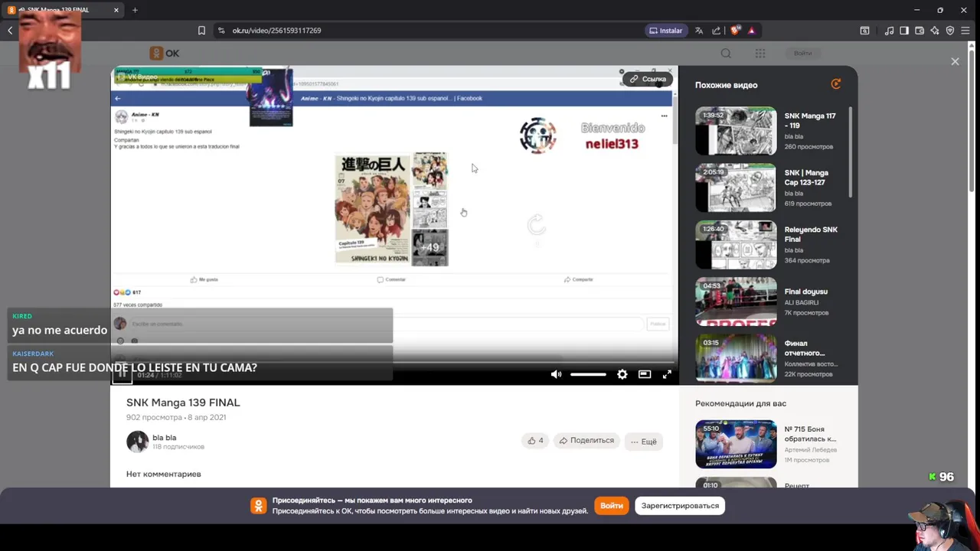Viewport: 980px width, 551px height.
Task: Toggle the browser sidebar panel icon
Action: [904, 31]
